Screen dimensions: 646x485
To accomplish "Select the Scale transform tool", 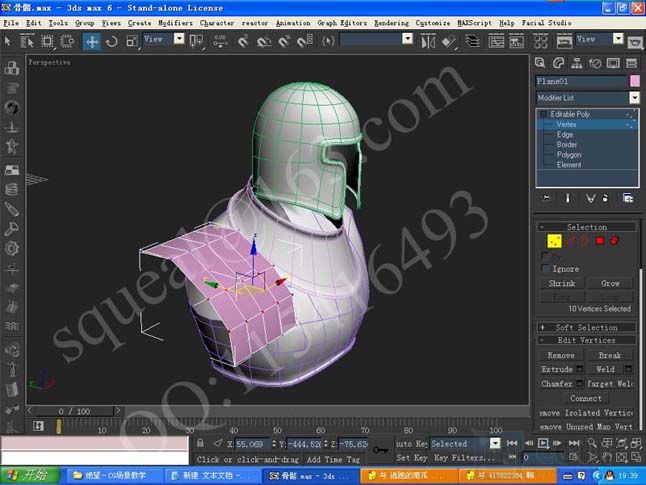I will coord(131,41).
